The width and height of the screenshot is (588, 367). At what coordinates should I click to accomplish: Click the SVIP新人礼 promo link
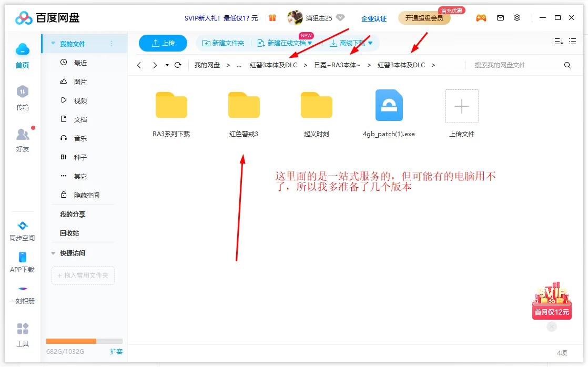pyautogui.click(x=221, y=18)
